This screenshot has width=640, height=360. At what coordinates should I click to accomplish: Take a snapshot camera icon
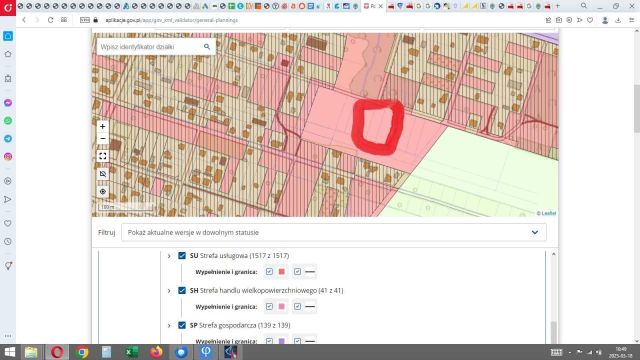coord(559,20)
